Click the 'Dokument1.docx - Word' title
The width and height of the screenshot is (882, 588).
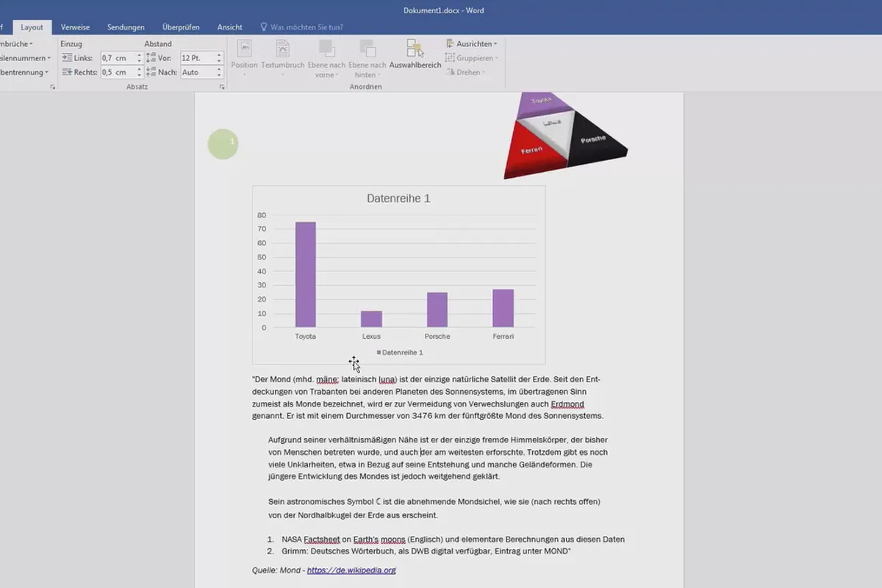pos(444,10)
